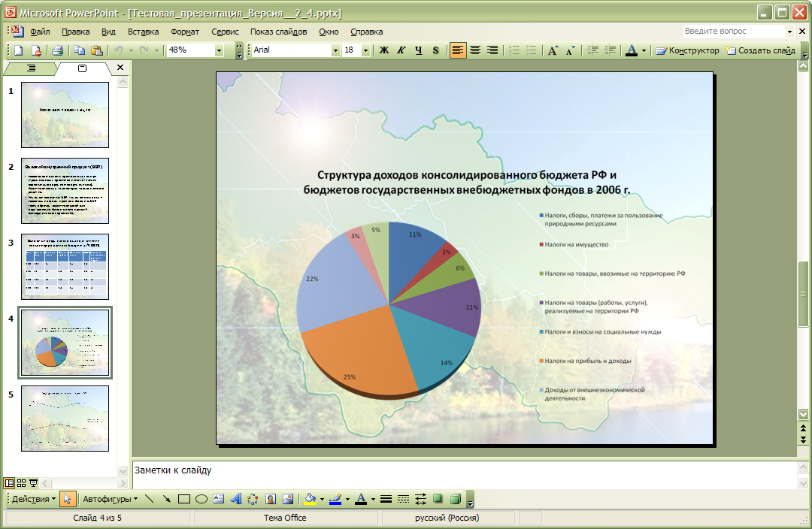
Task: Apply fill color bucket swatch
Action: [310, 499]
